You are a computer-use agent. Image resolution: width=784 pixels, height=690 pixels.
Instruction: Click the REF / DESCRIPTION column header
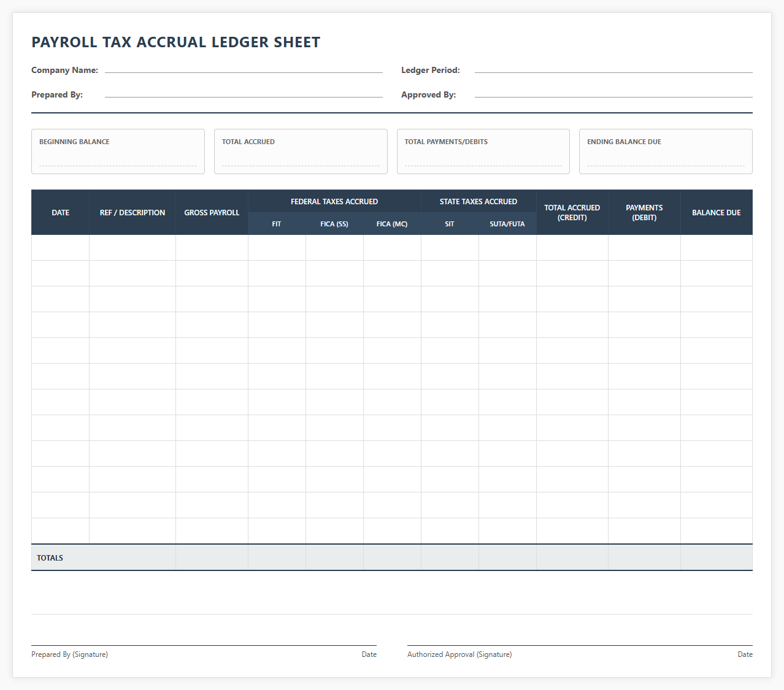[133, 212]
